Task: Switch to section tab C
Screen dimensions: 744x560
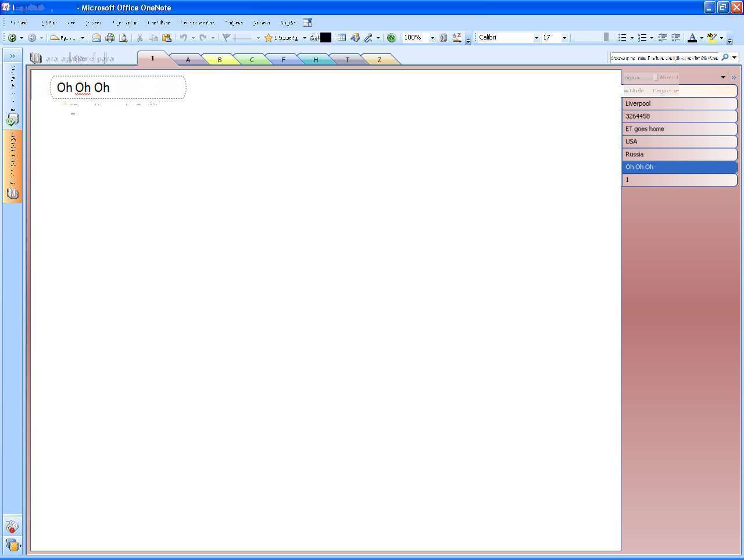Action: coord(252,59)
